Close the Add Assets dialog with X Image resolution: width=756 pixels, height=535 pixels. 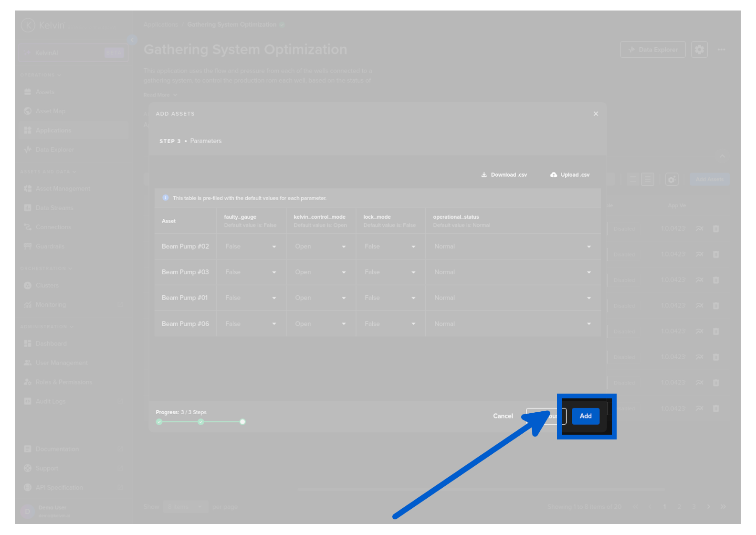[x=596, y=114]
